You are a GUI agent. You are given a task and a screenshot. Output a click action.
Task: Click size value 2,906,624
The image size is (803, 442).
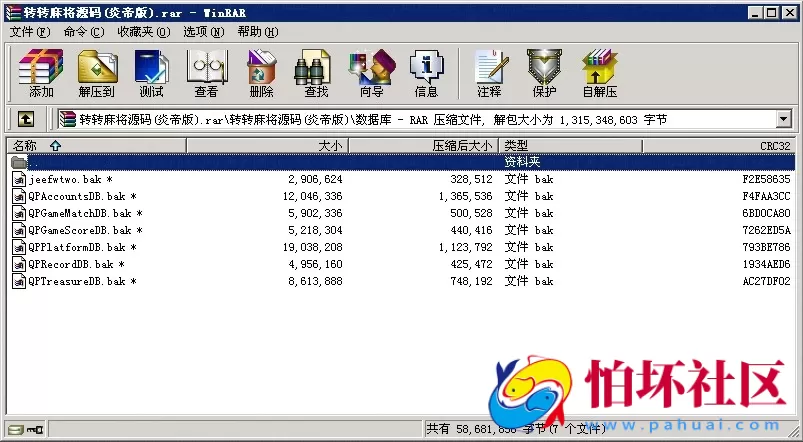click(315, 179)
